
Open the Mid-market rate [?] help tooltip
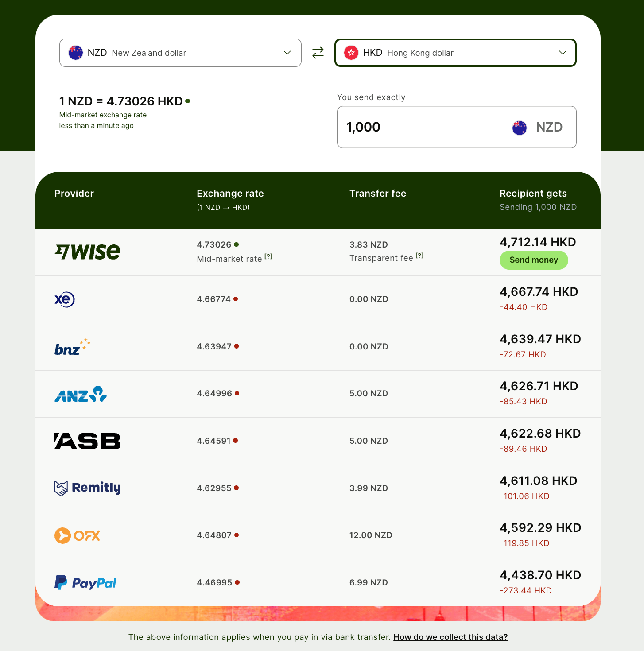268,256
